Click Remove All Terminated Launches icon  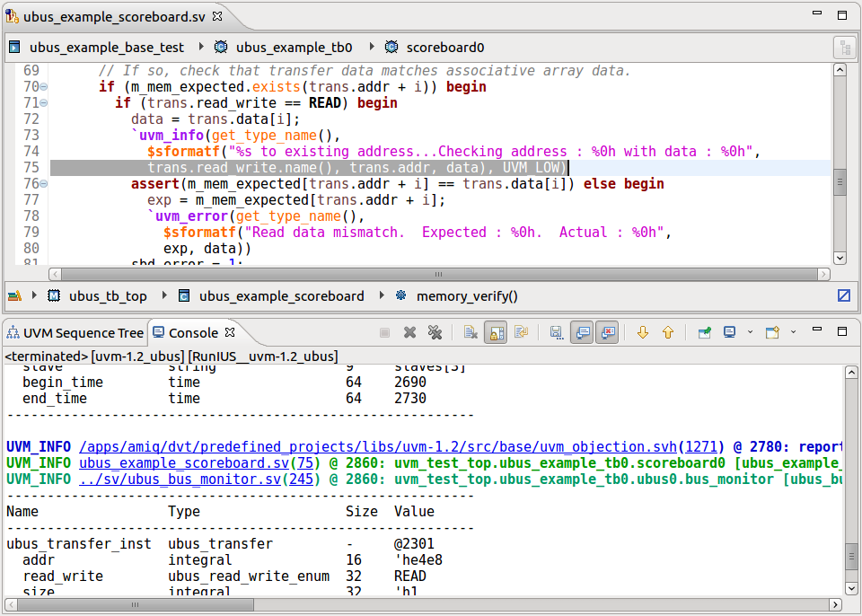[435, 332]
